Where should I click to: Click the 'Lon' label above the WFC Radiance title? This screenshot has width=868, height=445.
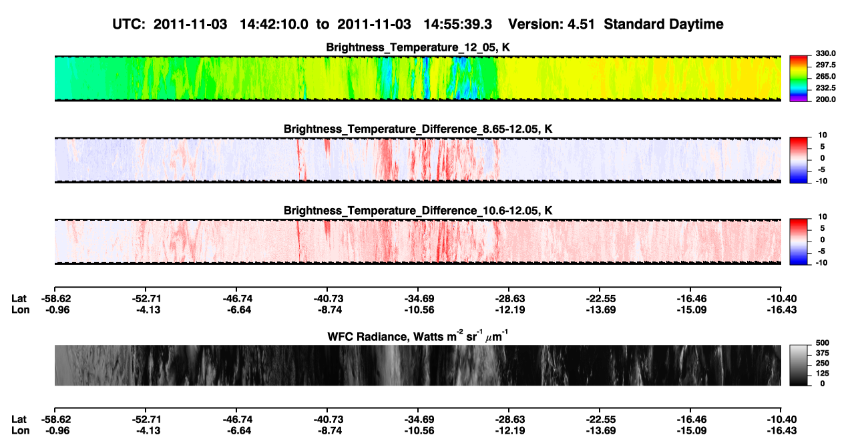[x=20, y=310]
